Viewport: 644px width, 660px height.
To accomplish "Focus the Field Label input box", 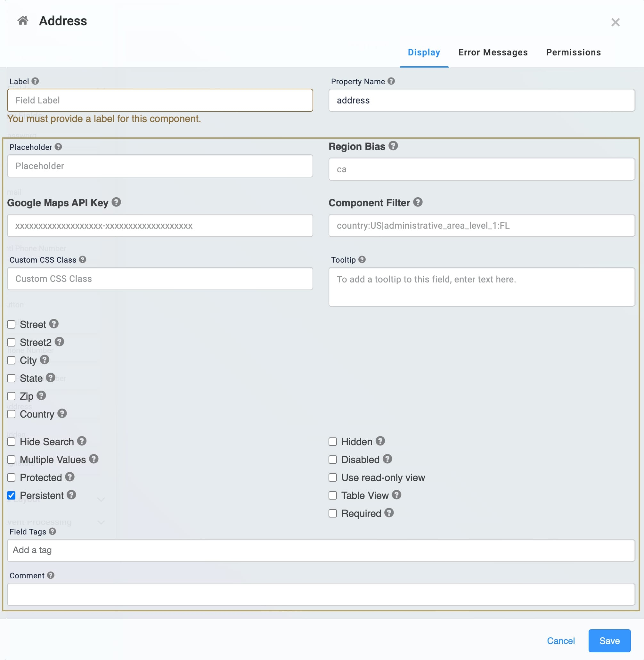I will (x=160, y=100).
